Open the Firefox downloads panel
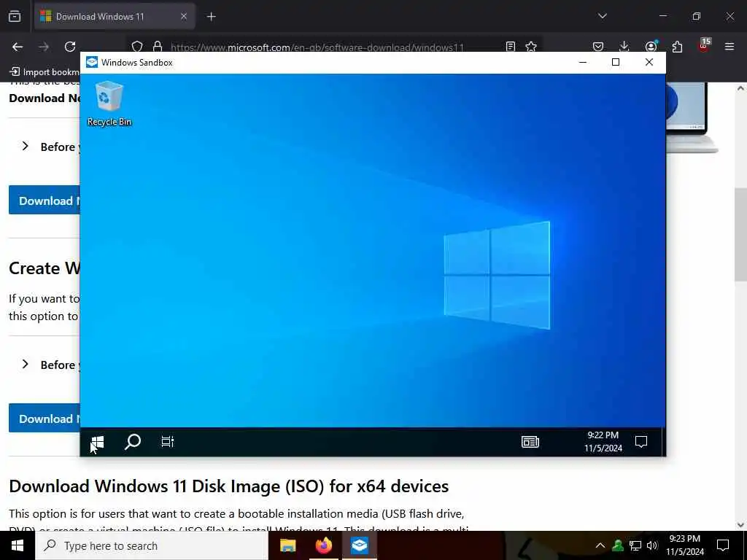The height and width of the screenshot is (560, 747). (624, 47)
